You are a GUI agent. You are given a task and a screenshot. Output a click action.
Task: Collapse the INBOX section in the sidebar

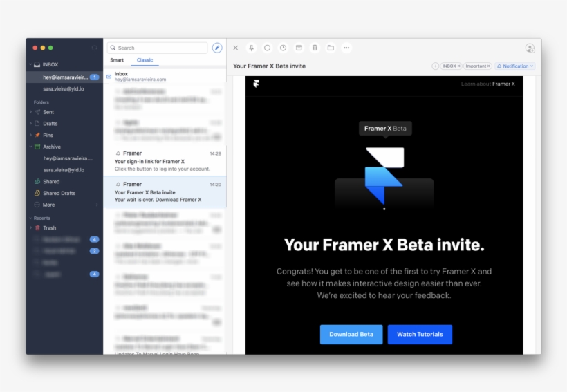(x=30, y=64)
